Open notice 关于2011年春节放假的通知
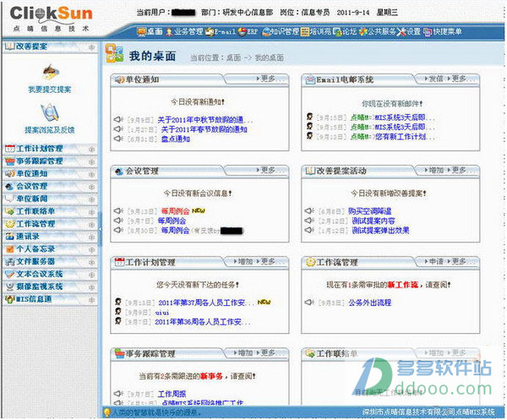 [204, 129]
